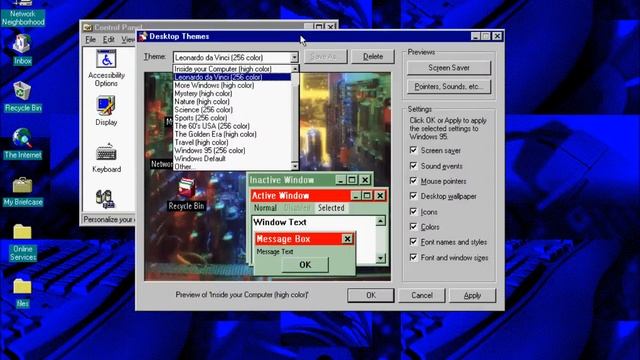Click Apply in Desktop Themes dialog
The width and height of the screenshot is (640, 360).
coord(472,295)
